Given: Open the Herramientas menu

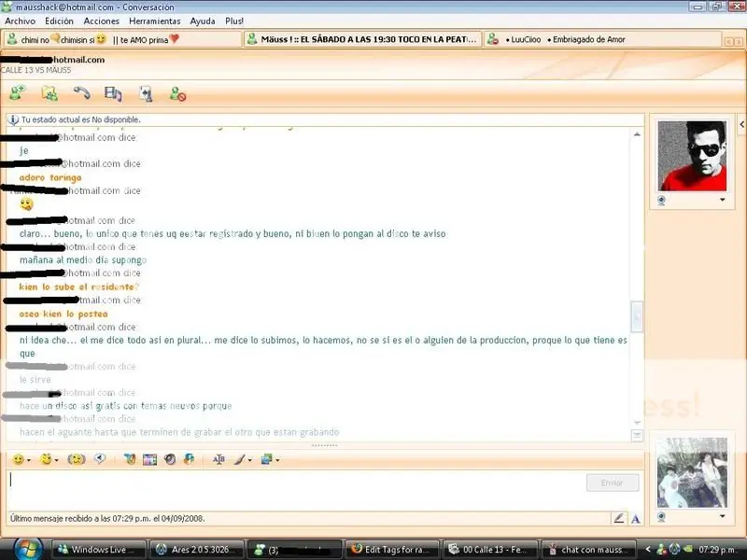Looking at the screenshot, I should click(x=155, y=21).
